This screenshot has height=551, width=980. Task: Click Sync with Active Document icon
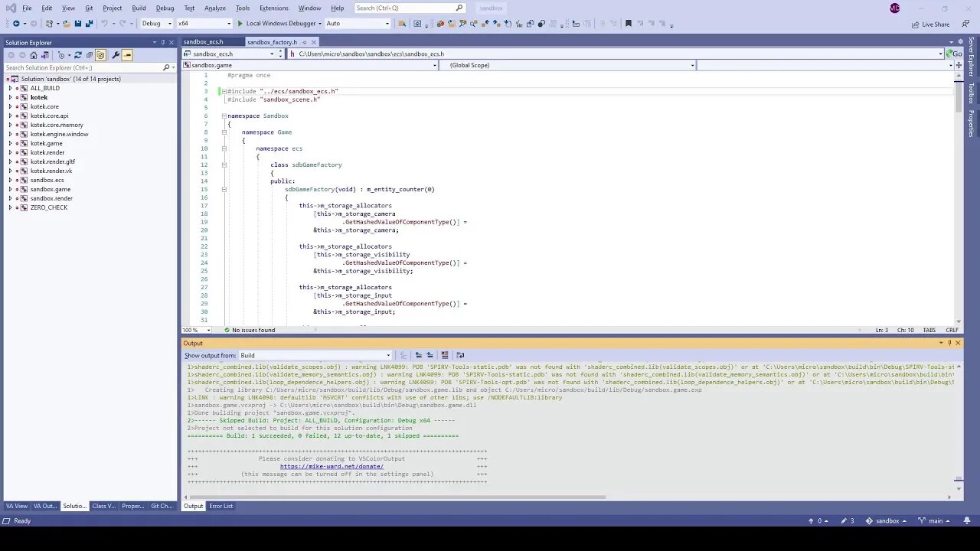[x=78, y=55]
